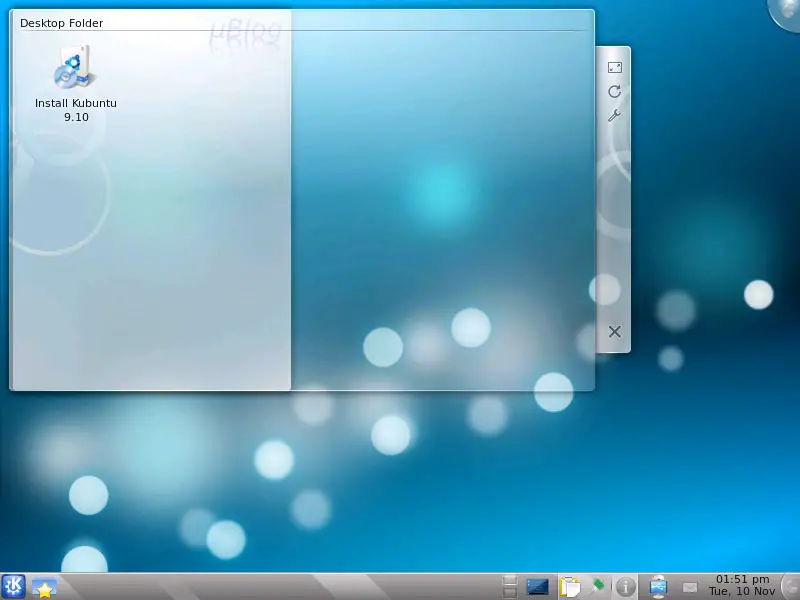Remove the Desktop Folder widget with the X icon

pyautogui.click(x=615, y=332)
